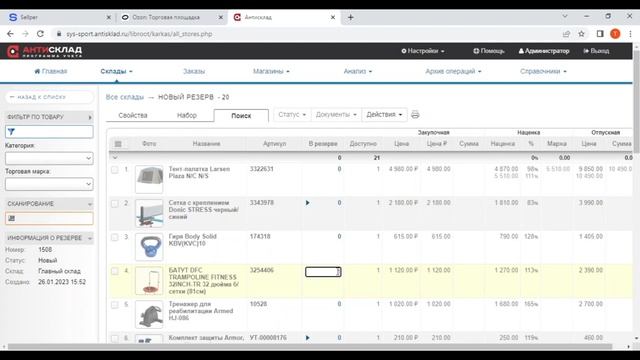
Task: Open Настройки menu
Action: coord(423,51)
